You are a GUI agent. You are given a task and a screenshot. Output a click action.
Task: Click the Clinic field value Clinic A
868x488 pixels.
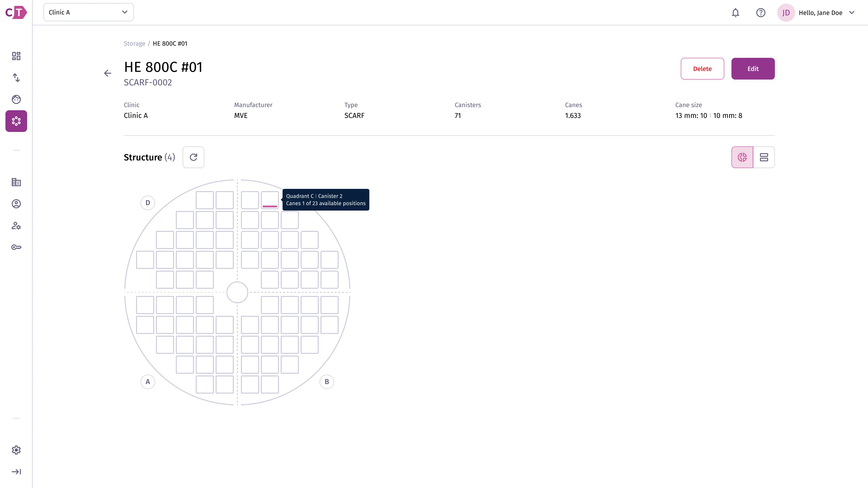pyautogui.click(x=135, y=115)
